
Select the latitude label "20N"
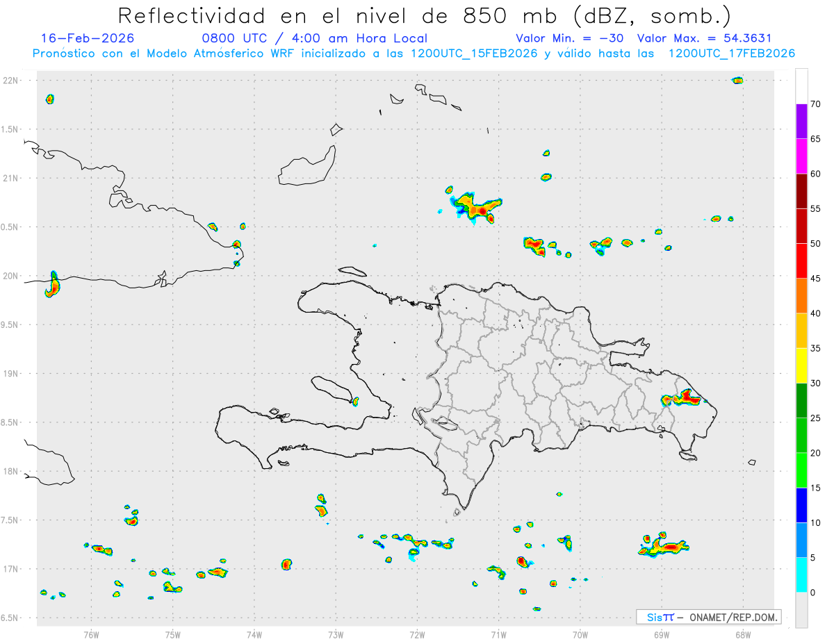(10, 276)
